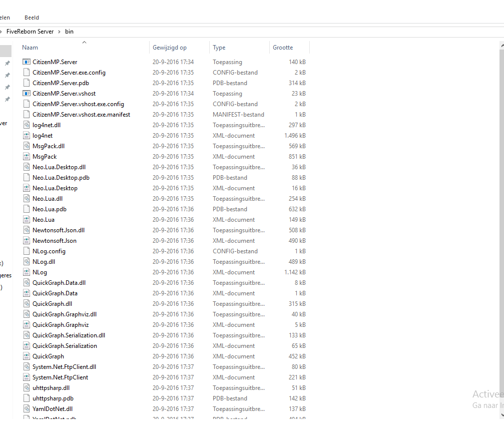Select the Neo.Lua.Desktop XML file name

[x=55, y=188]
